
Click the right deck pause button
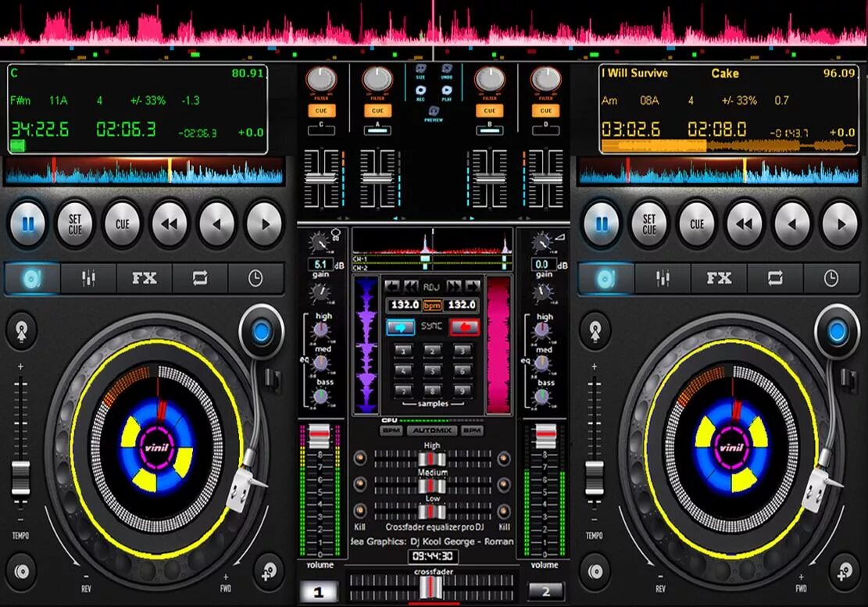[x=601, y=224]
